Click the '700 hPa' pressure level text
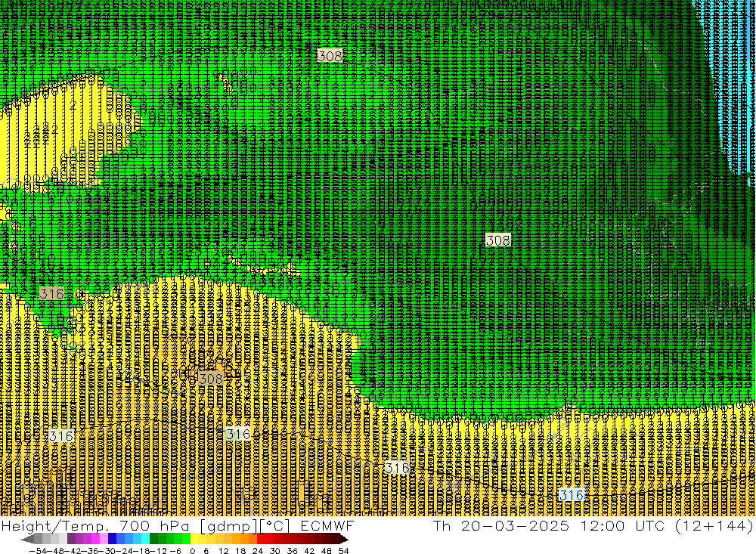The image size is (756, 554). coord(155,525)
